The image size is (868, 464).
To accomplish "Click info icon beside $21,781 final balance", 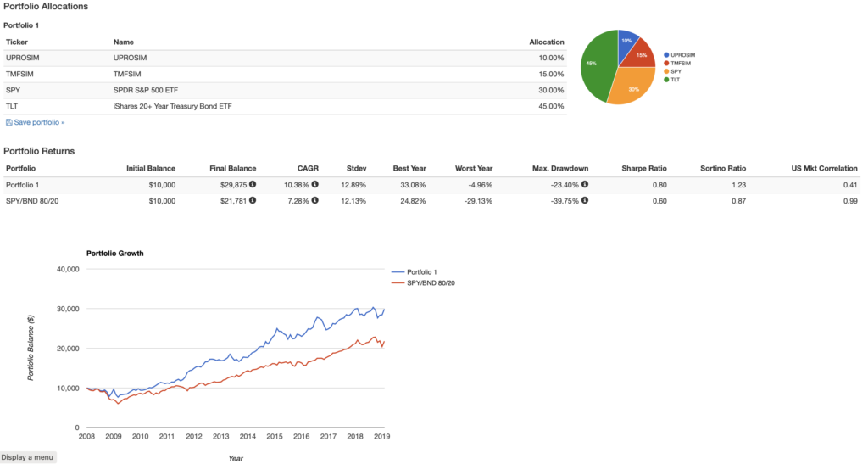I will coord(262,200).
